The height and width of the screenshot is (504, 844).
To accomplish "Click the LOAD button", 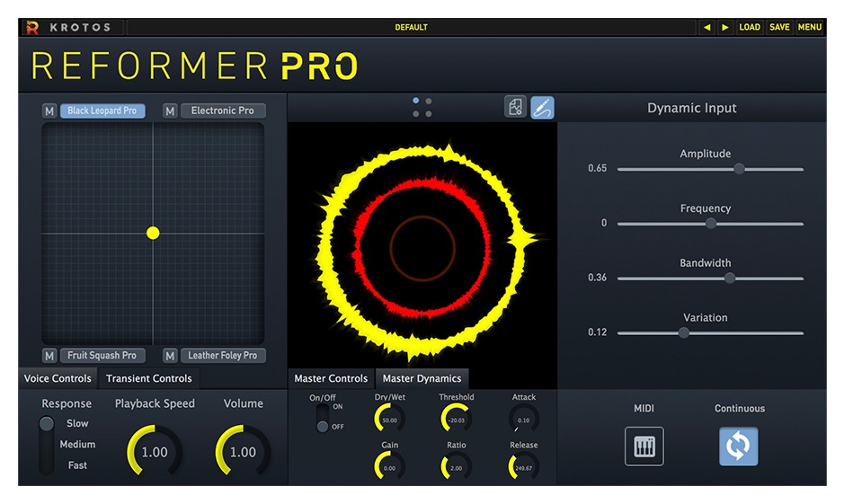I will 749,27.
